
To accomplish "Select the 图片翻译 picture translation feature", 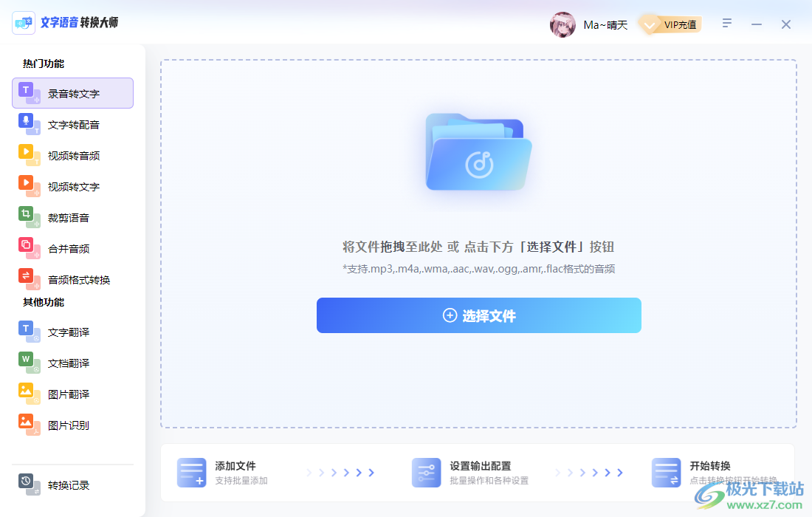I will click(x=72, y=394).
